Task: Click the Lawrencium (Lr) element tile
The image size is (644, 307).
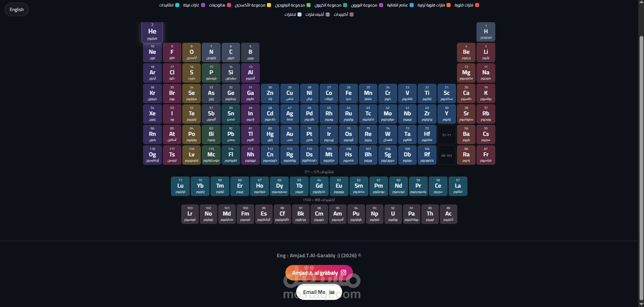Action: [x=190, y=214]
